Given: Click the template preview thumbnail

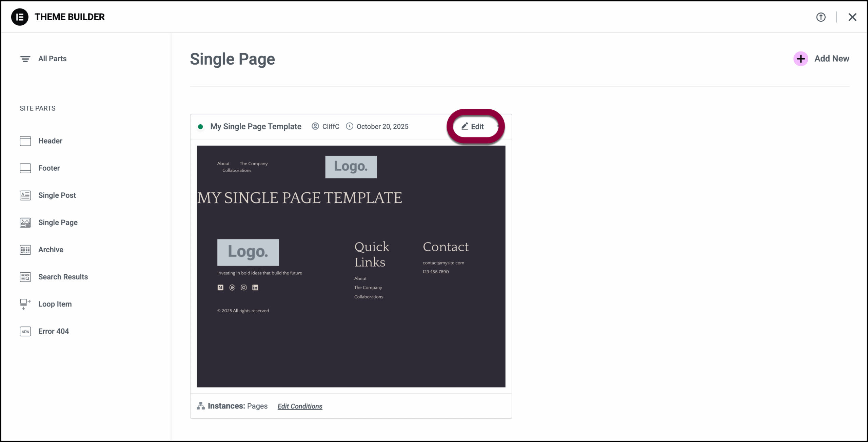Looking at the screenshot, I should coord(351,266).
